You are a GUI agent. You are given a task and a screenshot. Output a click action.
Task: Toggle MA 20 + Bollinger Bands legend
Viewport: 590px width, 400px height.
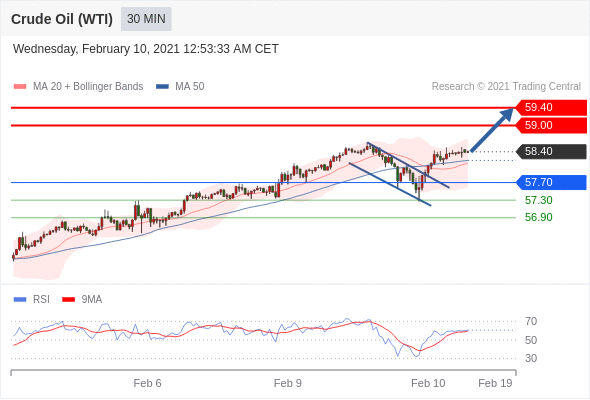(x=78, y=87)
